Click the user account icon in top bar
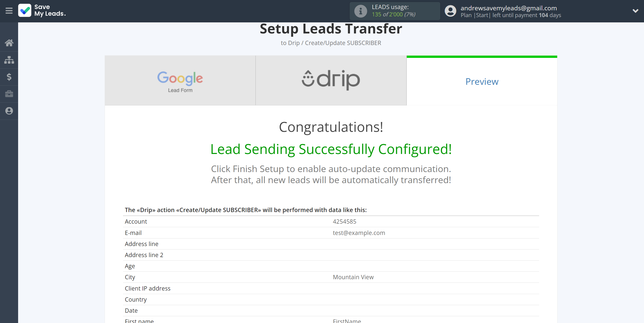Viewport: 644px width, 323px height. click(450, 11)
